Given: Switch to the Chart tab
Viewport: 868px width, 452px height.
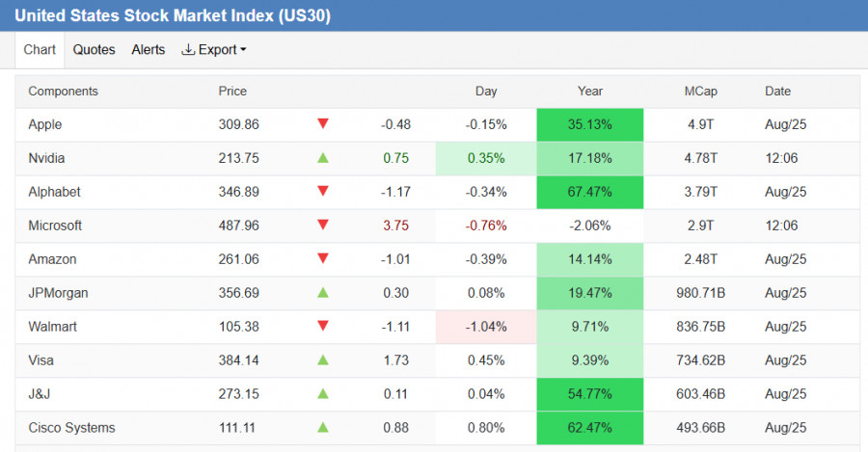Looking at the screenshot, I should (x=40, y=50).
